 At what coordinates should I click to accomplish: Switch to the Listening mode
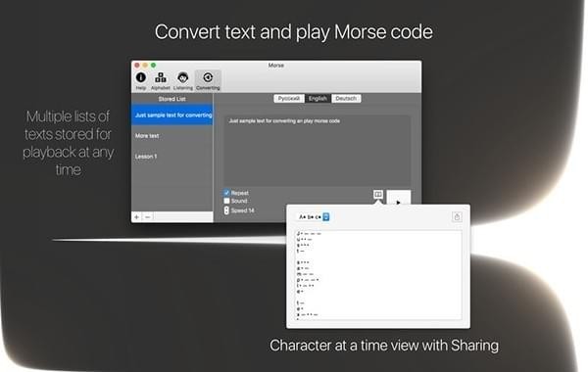[x=183, y=80]
